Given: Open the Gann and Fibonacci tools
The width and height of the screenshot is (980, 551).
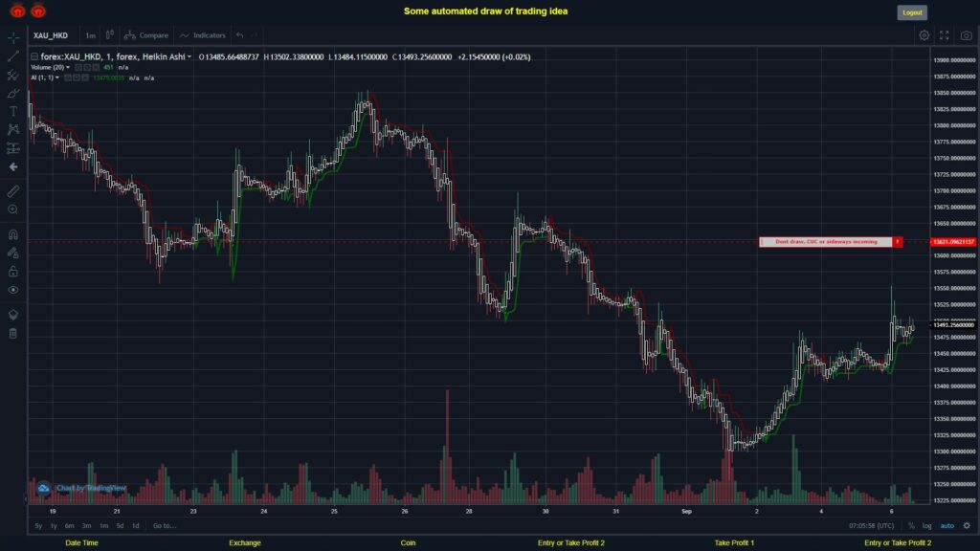Looking at the screenshot, I should 13,75.
